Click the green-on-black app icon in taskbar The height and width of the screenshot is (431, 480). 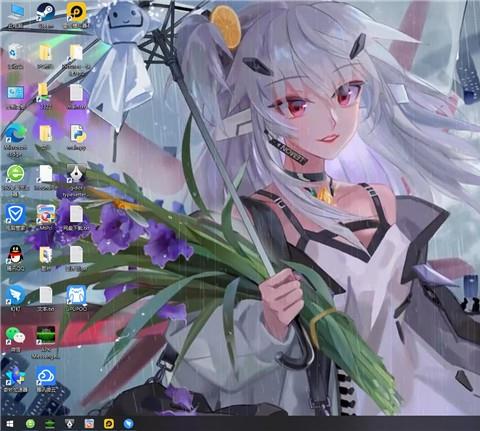tap(50, 424)
